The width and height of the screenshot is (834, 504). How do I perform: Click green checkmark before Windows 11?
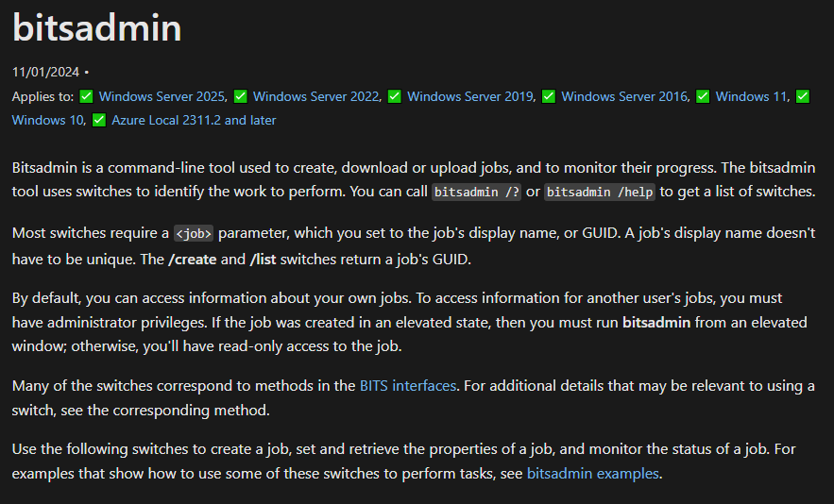(x=703, y=96)
